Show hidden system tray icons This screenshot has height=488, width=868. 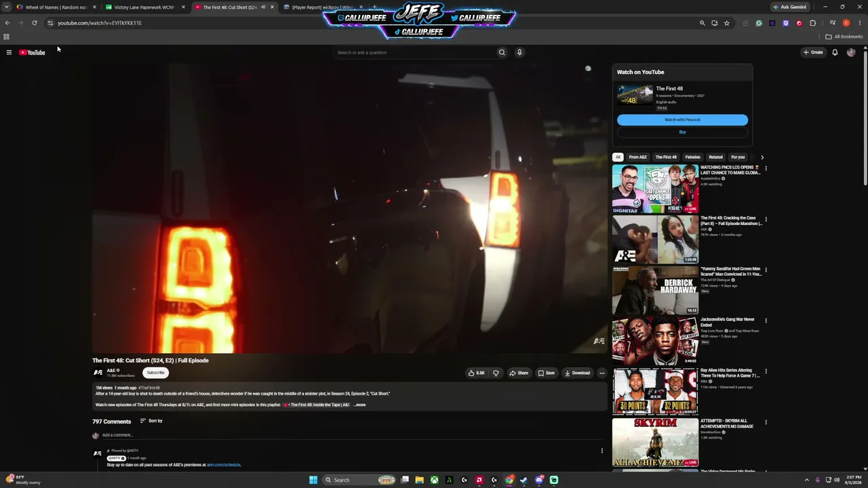pyautogui.click(x=806, y=480)
